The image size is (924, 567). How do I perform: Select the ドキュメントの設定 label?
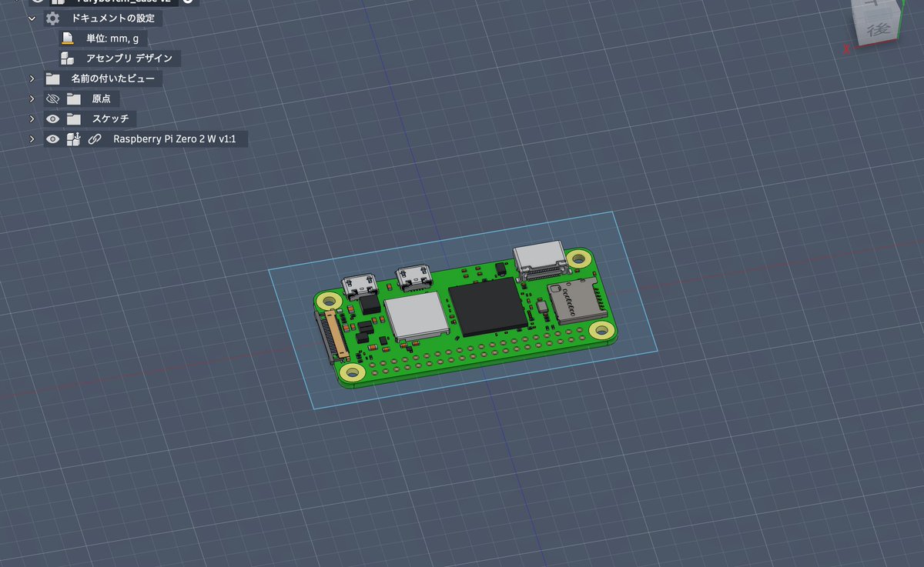tap(113, 18)
